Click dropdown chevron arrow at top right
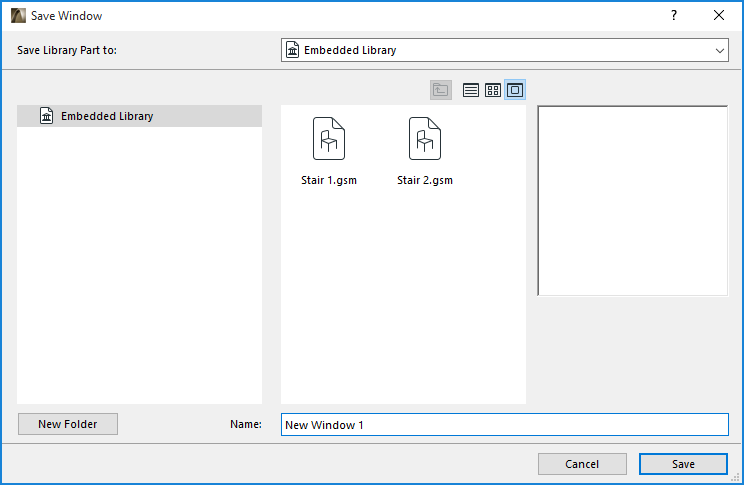 720,50
